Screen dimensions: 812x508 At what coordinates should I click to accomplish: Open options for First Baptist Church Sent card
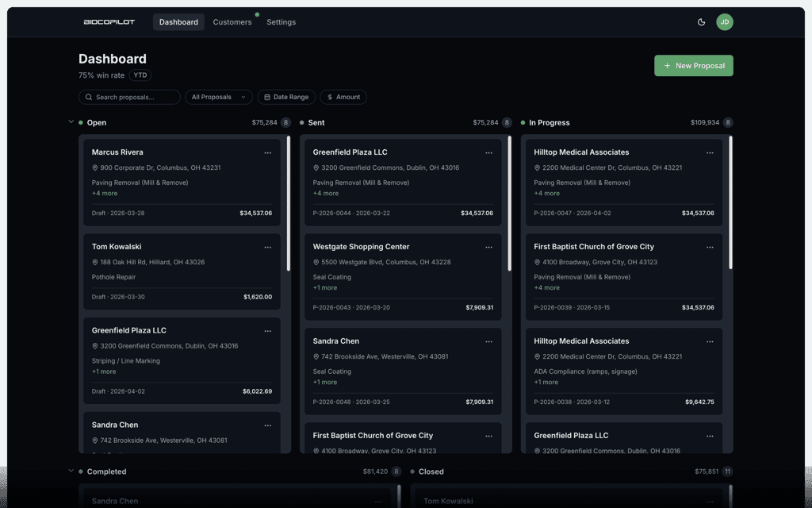click(x=488, y=437)
